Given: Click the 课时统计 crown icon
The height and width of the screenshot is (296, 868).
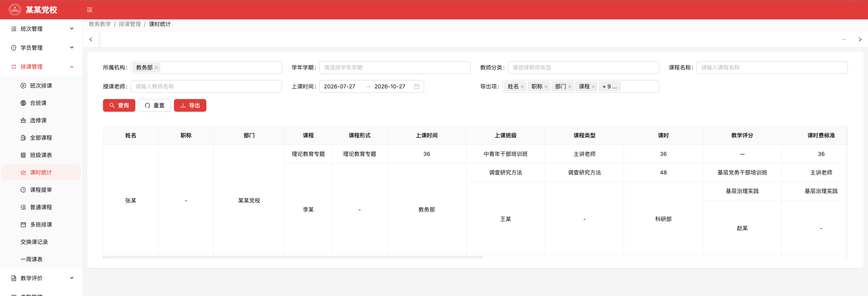Looking at the screenshot, I should click(23, 172).
